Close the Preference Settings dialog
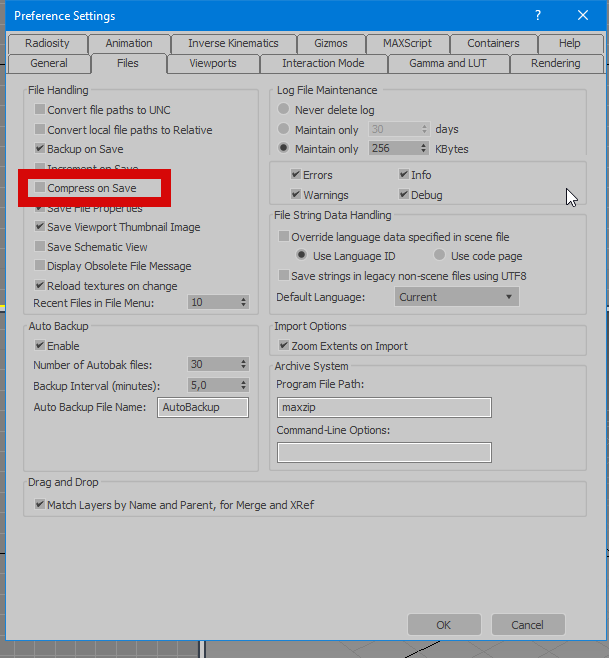The height and width of the screenshot is (658, 609). [583, 16]
